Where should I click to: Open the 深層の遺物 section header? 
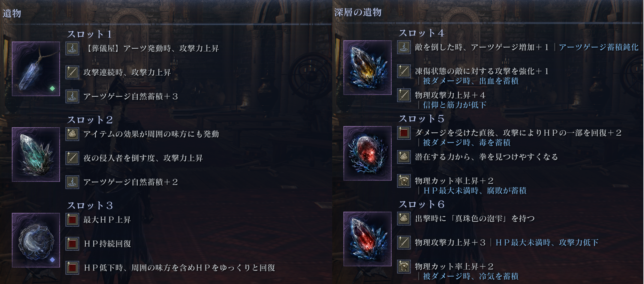click(x=358, y=12)
